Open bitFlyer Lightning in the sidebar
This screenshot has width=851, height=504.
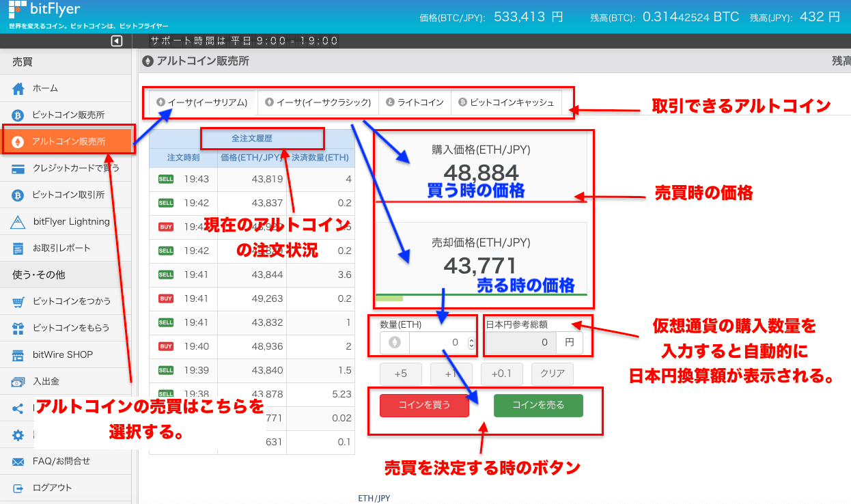click(x=65, y=222)
